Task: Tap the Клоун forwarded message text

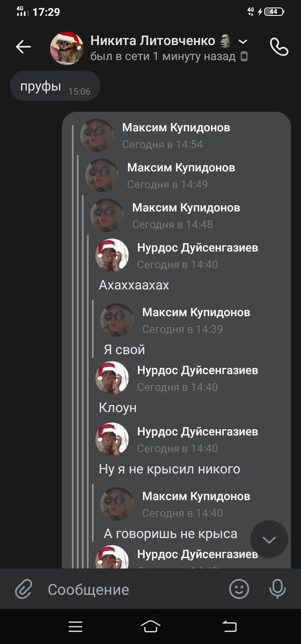Action: (x=118, y=408)
